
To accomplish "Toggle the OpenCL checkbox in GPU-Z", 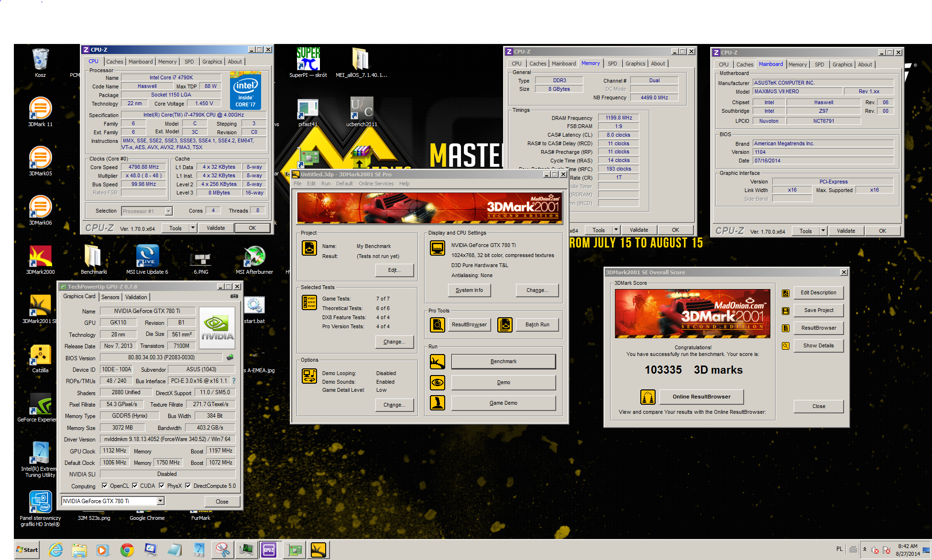I will point(105,485).
